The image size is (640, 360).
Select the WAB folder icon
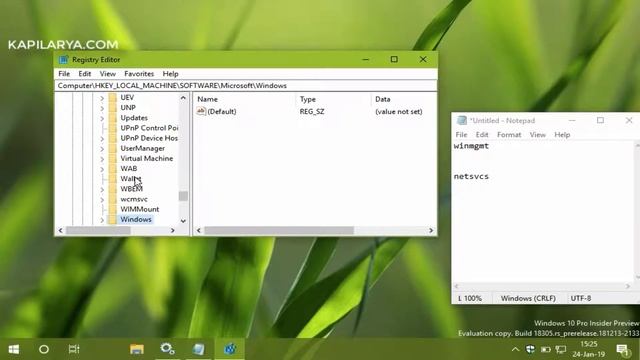coord(113,169)
